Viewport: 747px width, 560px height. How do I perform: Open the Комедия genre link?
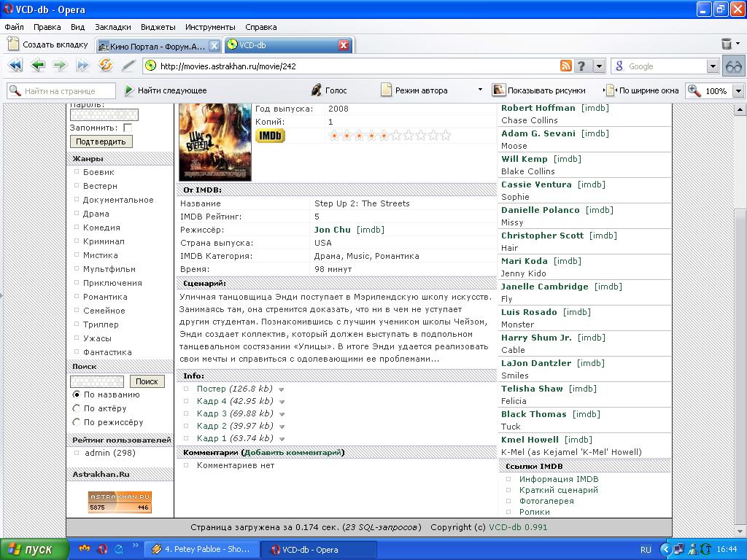click(101, 227)
